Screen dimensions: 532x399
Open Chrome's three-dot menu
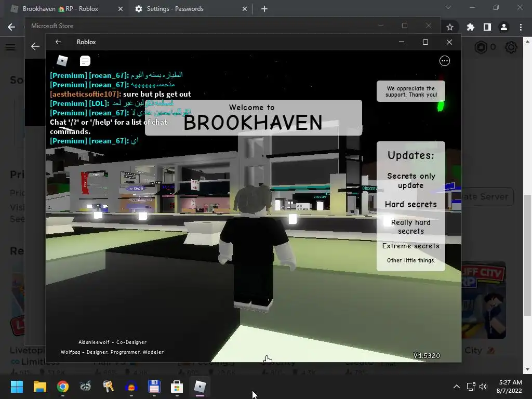click(x=521, y=27)
